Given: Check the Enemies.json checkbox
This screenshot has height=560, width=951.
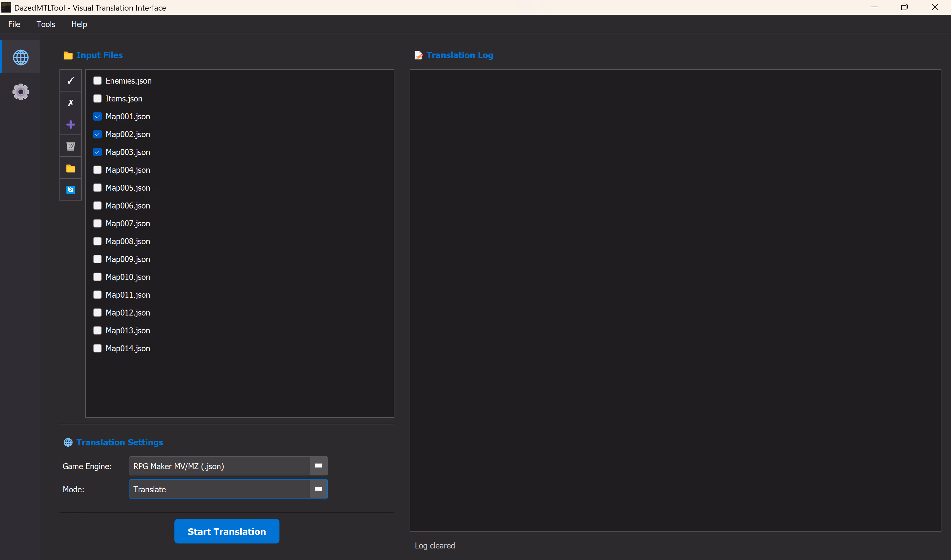Looking at the screenshot, I should [x=97, y=81].
